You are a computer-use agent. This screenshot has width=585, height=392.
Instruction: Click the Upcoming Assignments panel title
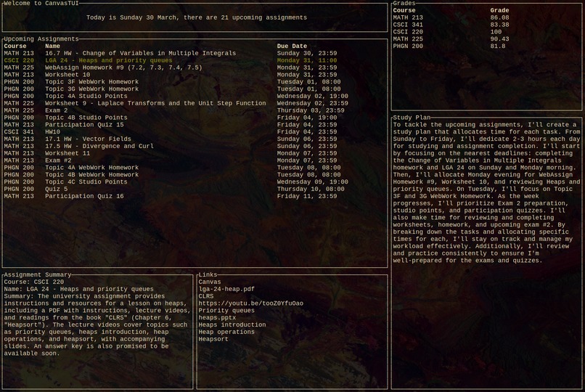coord(41,38)
